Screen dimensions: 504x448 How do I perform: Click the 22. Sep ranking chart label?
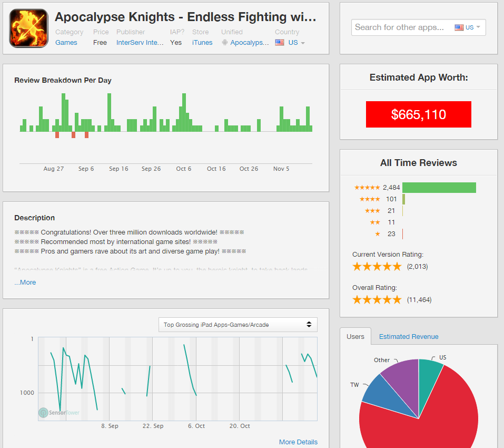point(153,426)
